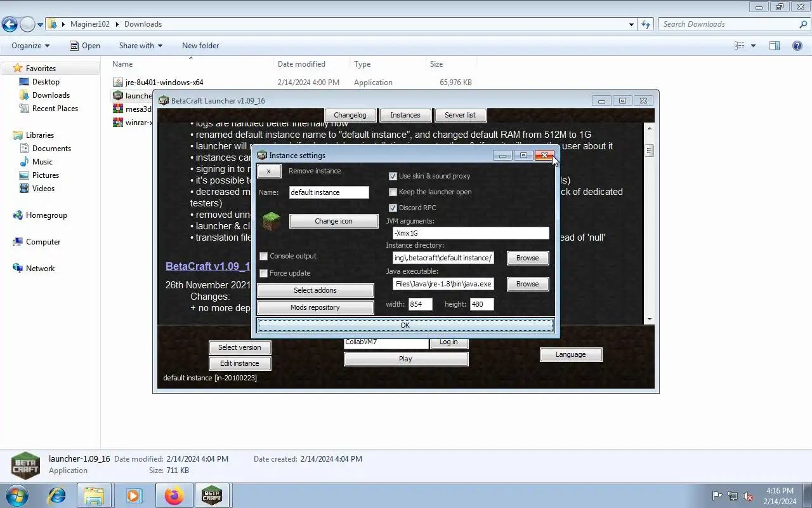Browse for the Instance directory
812x508 pixels.
click(527, 258)
